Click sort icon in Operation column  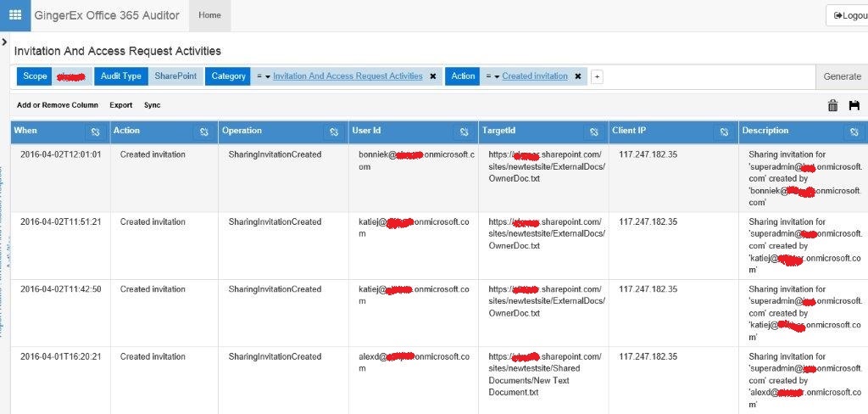click(334, 132)
